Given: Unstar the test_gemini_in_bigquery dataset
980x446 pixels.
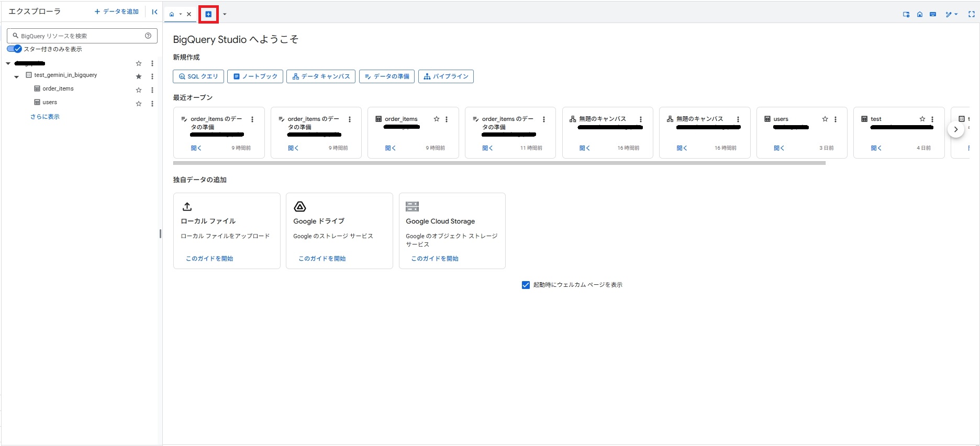Looking at the screenshot, I should point(139,76).
